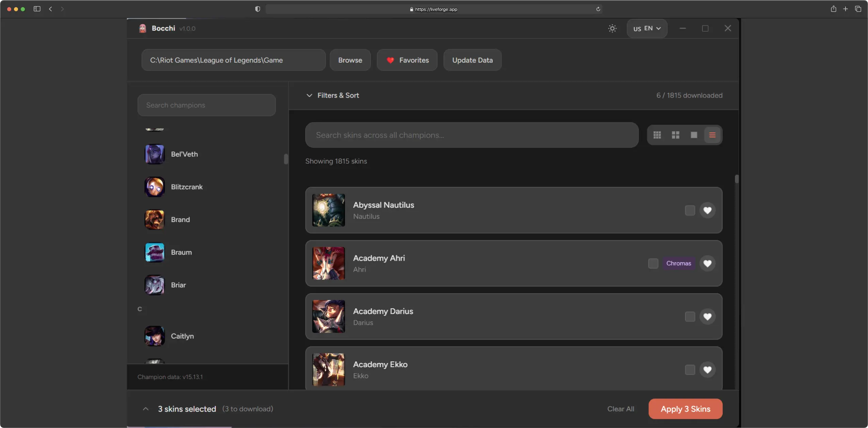Check the Academy Ekko skin checkbox
The image size is (868, 428).
pyautogui.click(x=690, y=370)
